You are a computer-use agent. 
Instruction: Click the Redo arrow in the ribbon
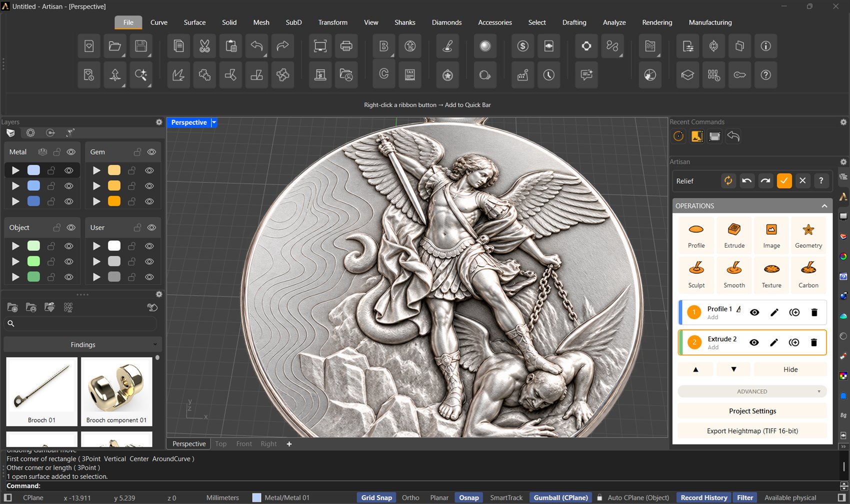tap(282, 46)
